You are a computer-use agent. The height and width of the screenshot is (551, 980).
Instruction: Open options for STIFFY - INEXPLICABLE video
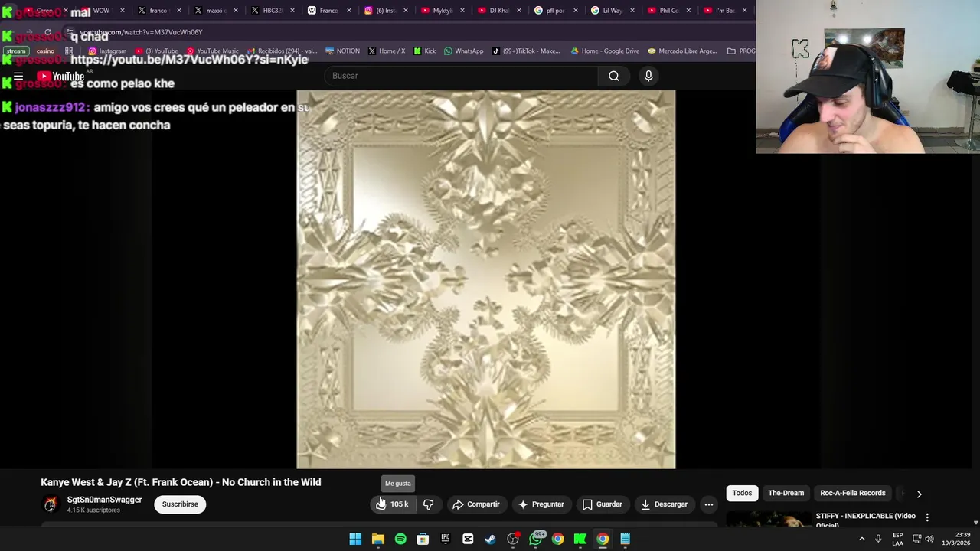(927, 517)
